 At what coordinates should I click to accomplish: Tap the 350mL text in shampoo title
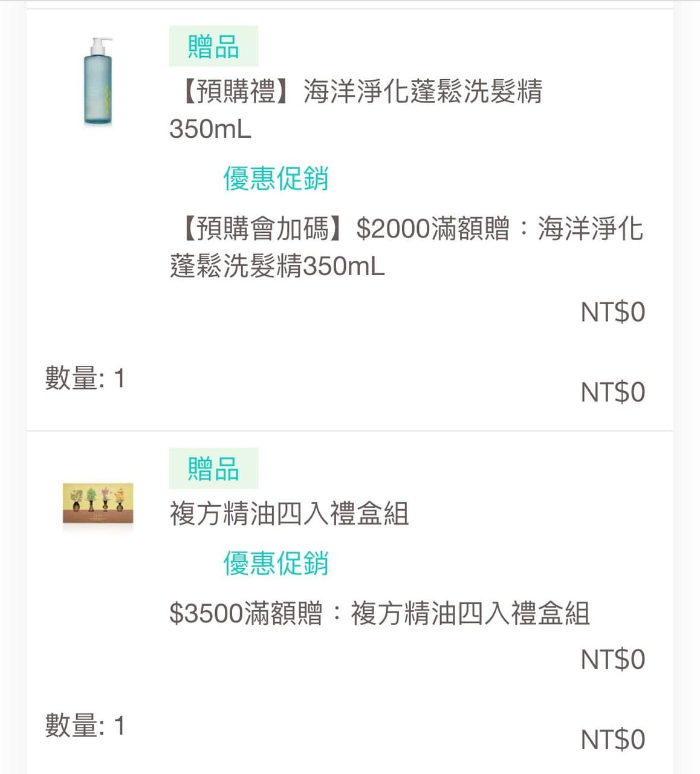[x=210, y=129]
